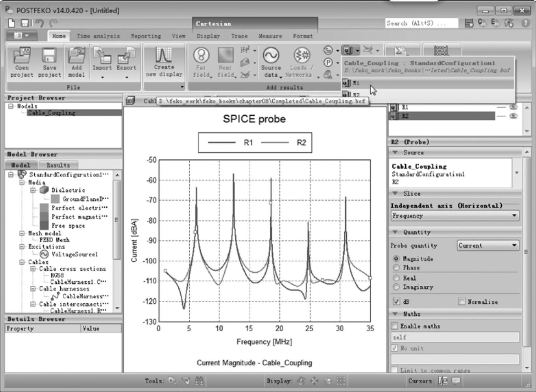The width and height of the screenshot is (536, 392).
Task: Open the Trace ribbon tab
Action: point(239,36)
